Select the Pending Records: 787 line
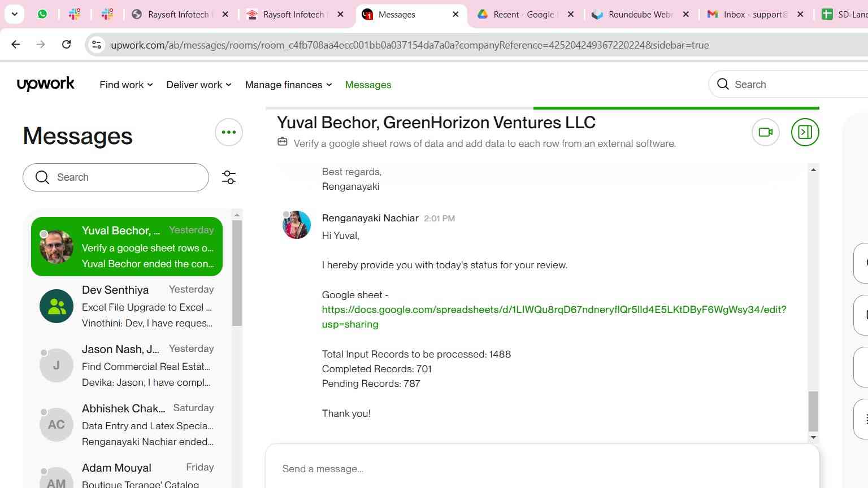Viewport: 868px width, 488px height. tap(371, 384)
